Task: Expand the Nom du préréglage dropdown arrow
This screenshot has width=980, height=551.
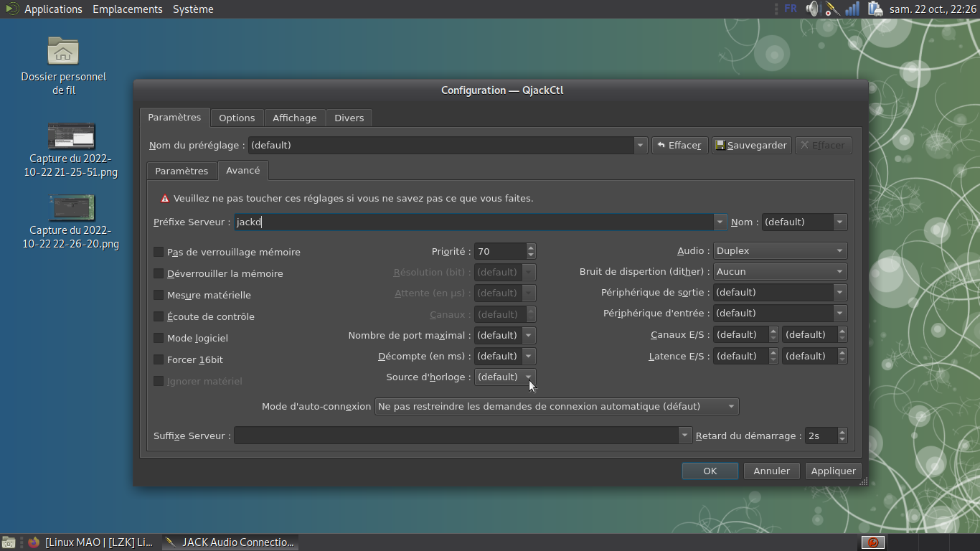Action: pos(640,145)
